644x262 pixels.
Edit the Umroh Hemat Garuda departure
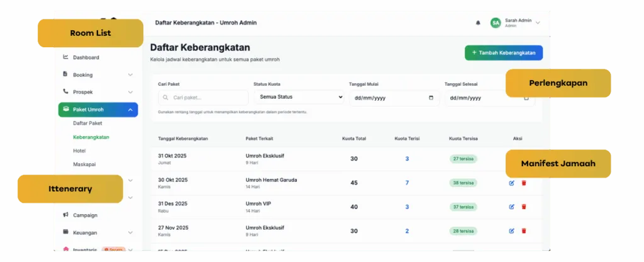(x=511, y=183)
